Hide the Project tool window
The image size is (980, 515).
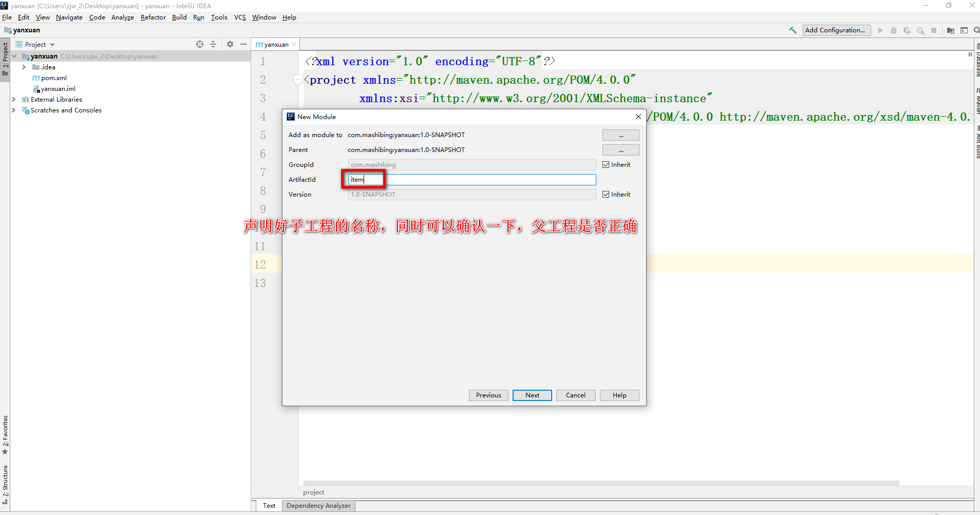(243, 45)
